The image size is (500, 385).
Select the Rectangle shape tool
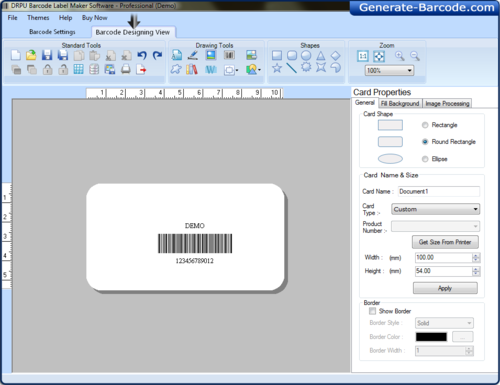click(x=277, y=55)
